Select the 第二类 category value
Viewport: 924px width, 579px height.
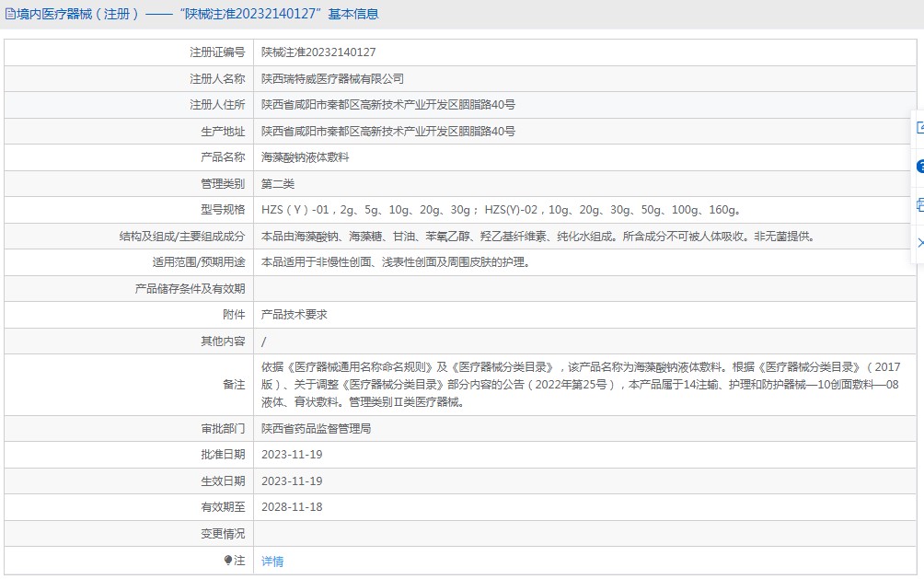pyautogui.click(x=278, y=183)
